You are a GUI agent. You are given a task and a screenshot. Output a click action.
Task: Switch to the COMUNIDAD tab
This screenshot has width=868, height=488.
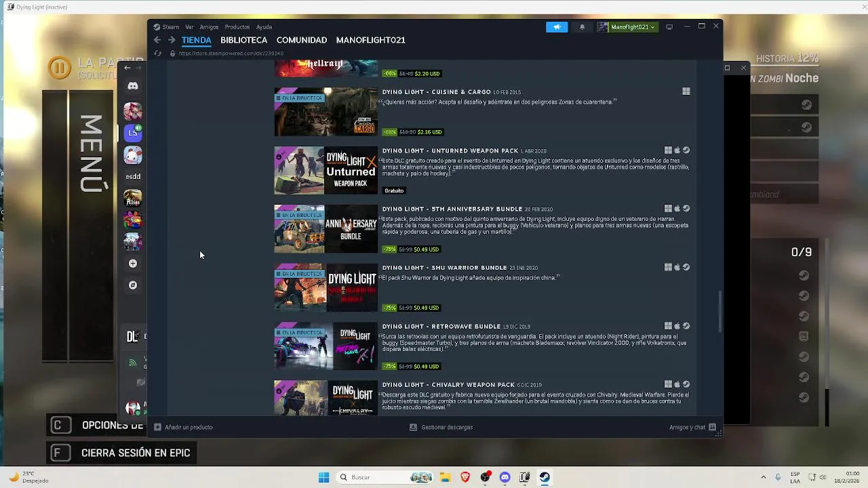302,40
